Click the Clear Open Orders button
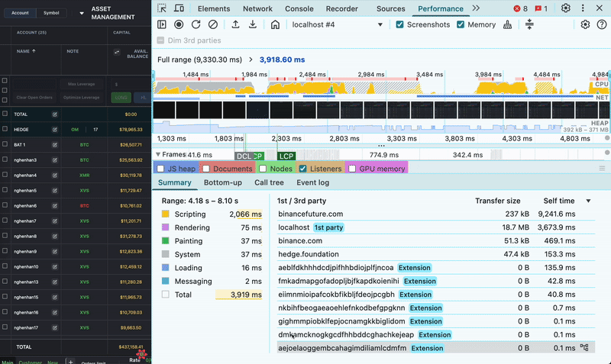Screen dimensions: 611x364 (x=34, y=98)
